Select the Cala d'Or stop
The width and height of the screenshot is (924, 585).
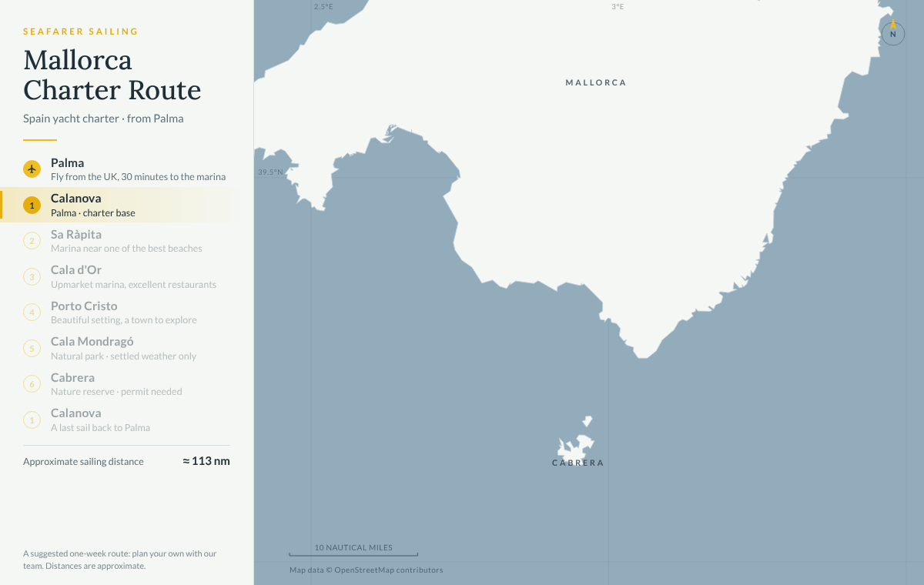pyautogui.click(x=126, y=276)
